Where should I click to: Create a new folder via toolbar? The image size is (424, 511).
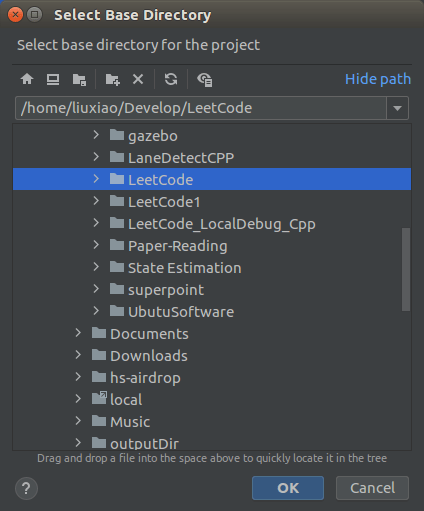(x=112, y=80)
